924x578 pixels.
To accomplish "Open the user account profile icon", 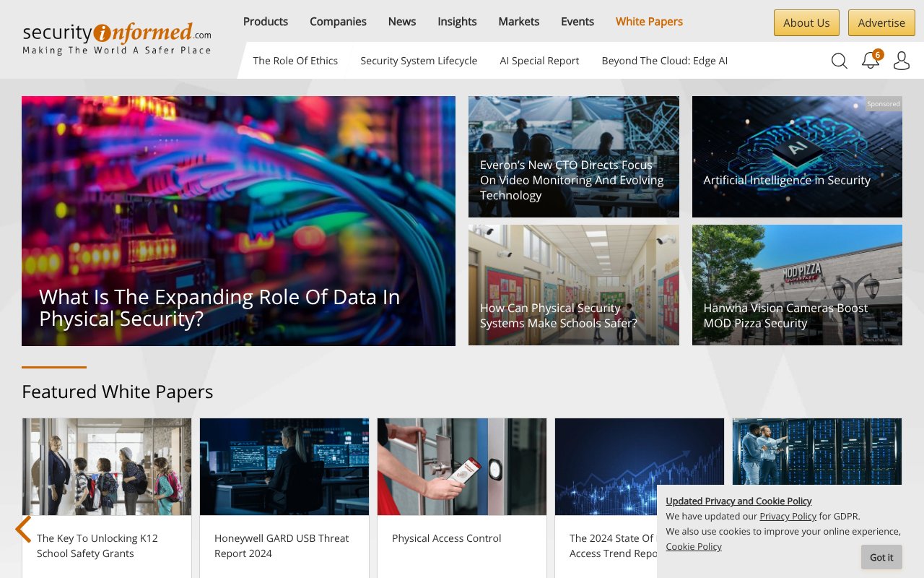I will (901, 61).
